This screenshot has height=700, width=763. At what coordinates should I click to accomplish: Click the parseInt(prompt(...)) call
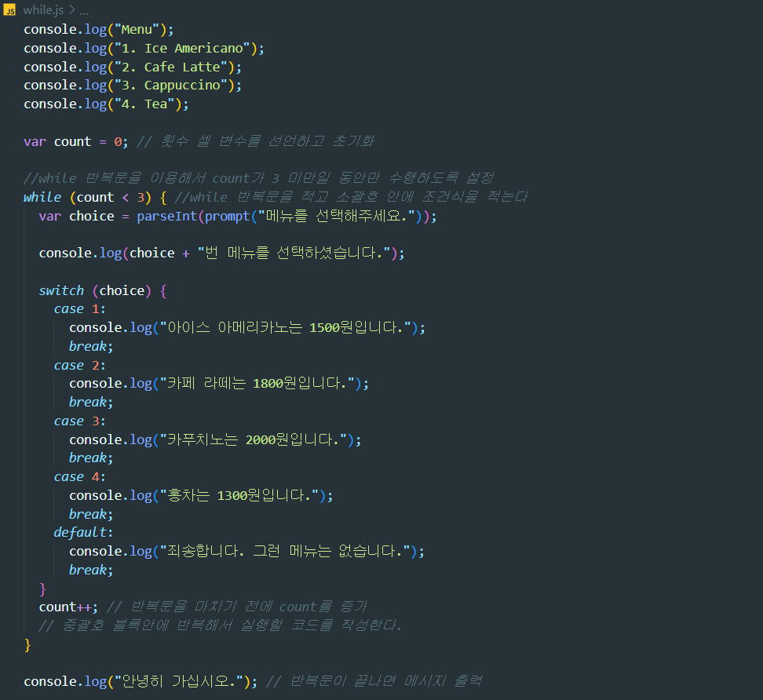point(283,216)
